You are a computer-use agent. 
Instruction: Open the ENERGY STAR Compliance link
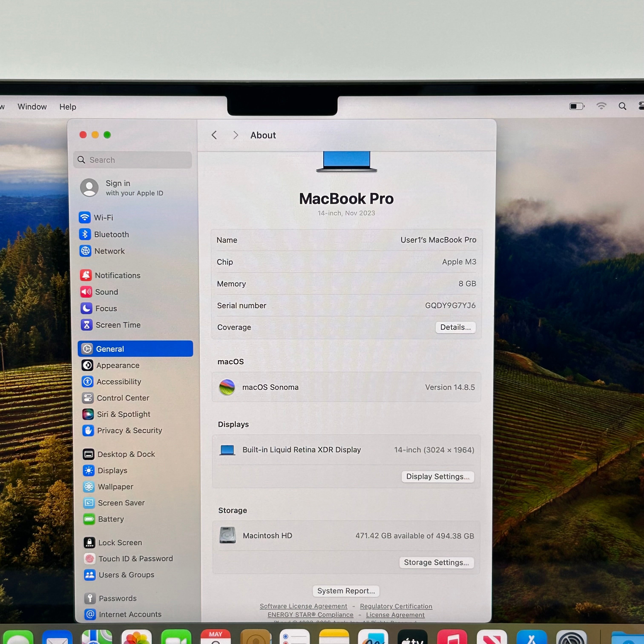pyautogui.click(x=310, y=615)
